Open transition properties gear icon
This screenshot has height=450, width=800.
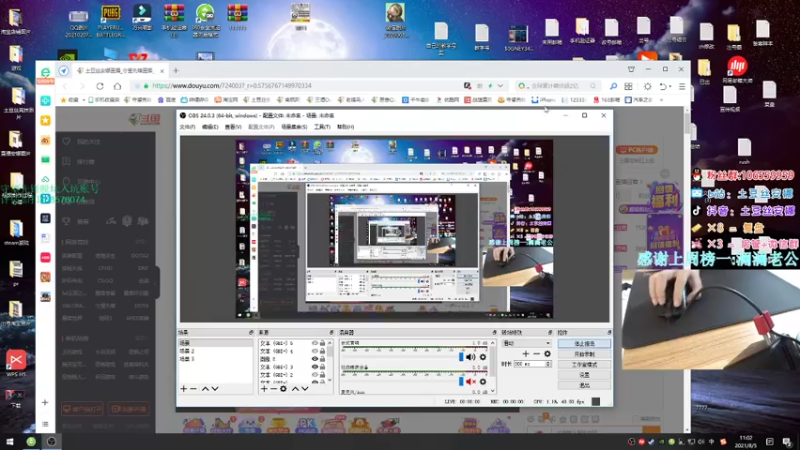547,354
